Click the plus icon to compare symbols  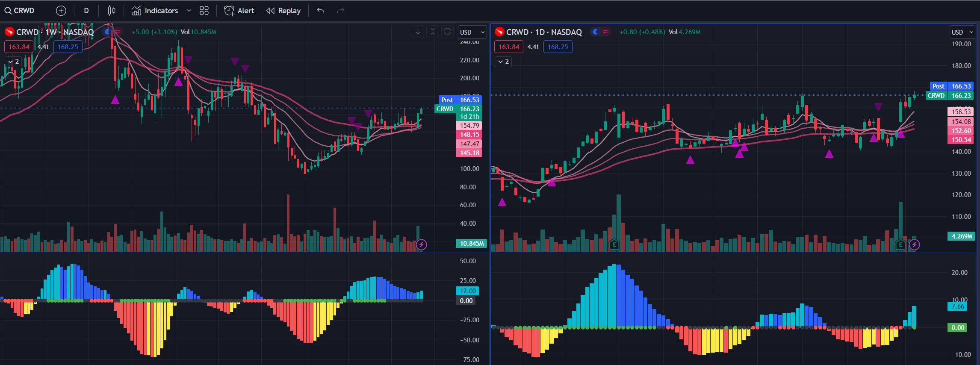tap(61, 11)
